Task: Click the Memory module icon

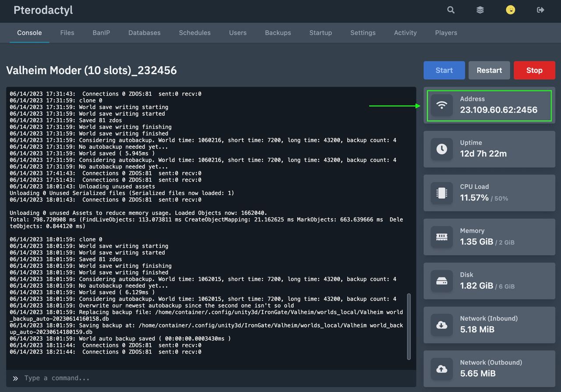Action: [442, 237]
